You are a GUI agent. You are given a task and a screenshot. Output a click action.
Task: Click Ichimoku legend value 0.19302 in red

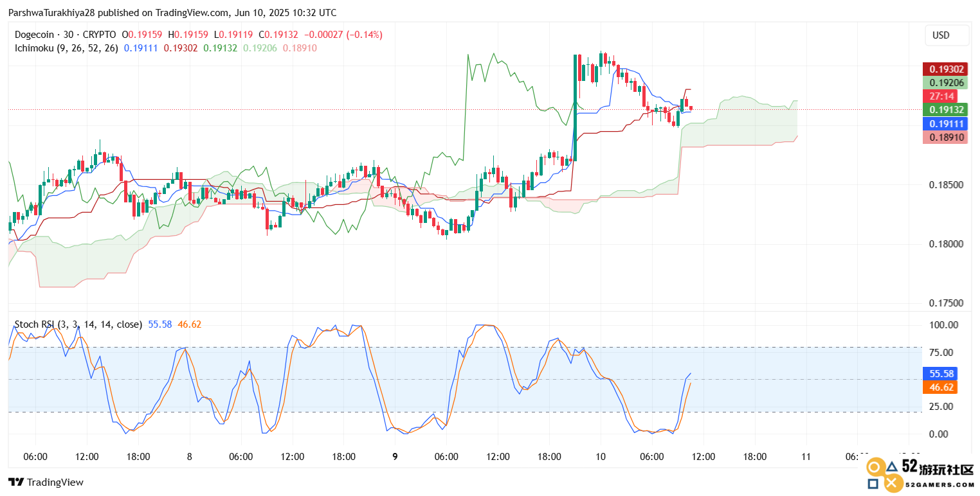point(181,48)
